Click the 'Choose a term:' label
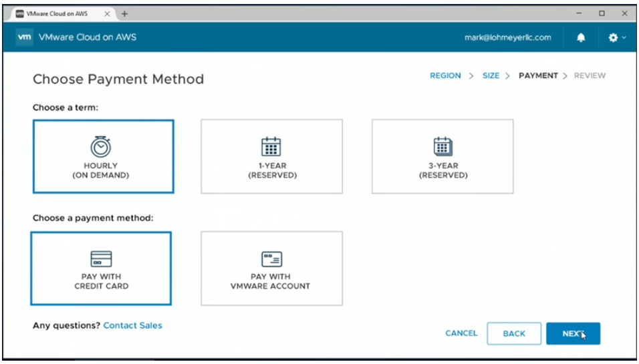Screen dimensions: 639x364 (66, 108)
